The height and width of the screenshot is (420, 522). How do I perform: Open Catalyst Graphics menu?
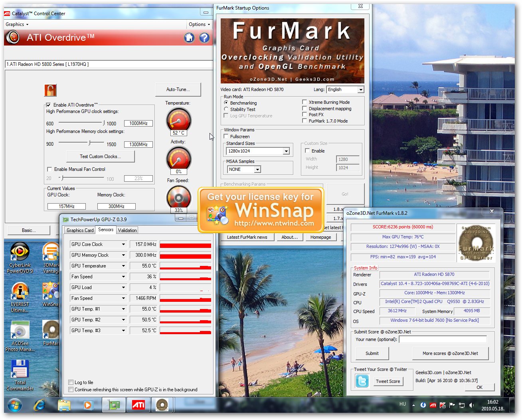click(x=17, y=24)
